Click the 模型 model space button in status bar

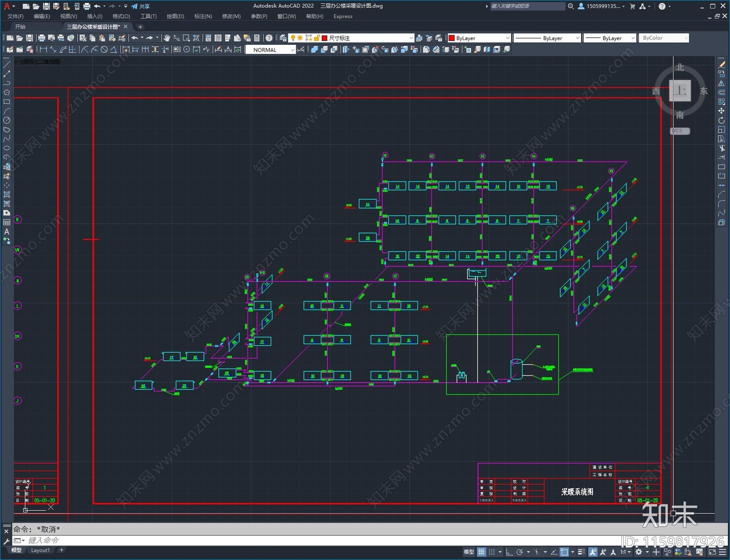click(x=469, y=552)
